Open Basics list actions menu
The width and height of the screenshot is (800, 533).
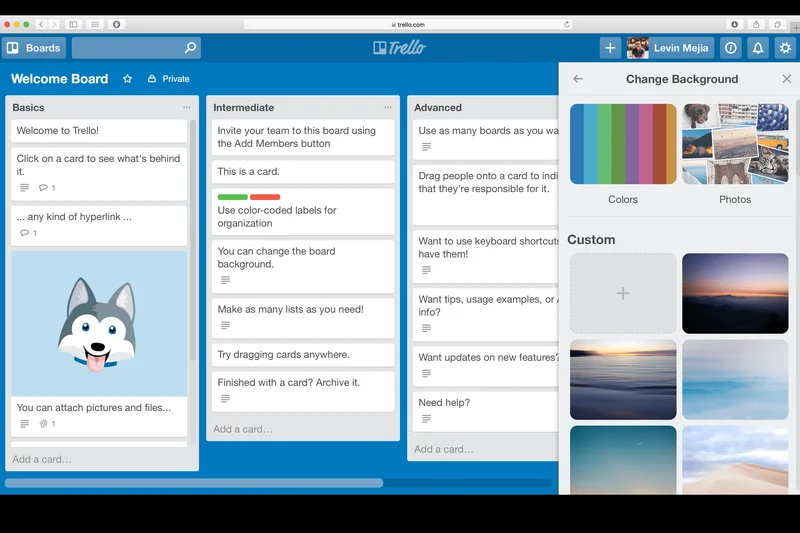coord(187,107)
